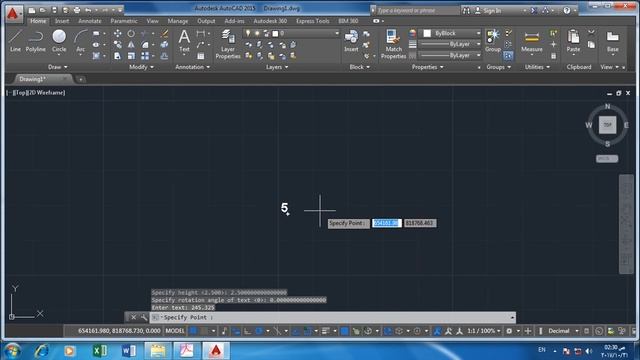Open the Annotate ribbon tab
The image size is (640, 360).
90,21
